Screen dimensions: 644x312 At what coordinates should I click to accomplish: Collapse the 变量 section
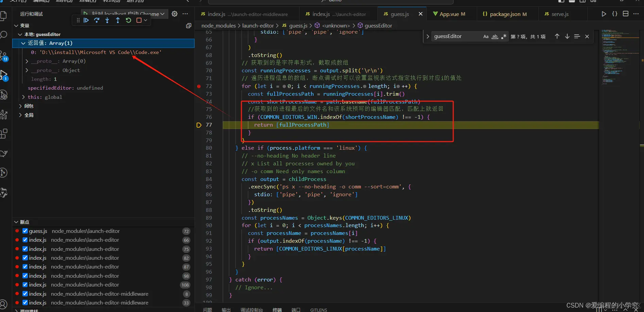[x=16, y=25]
